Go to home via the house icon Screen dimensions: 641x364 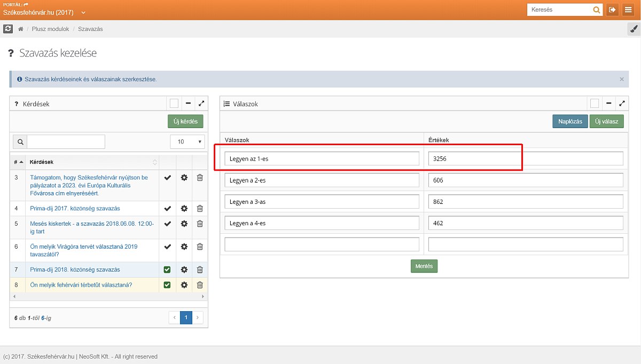(x=21, y=29)
